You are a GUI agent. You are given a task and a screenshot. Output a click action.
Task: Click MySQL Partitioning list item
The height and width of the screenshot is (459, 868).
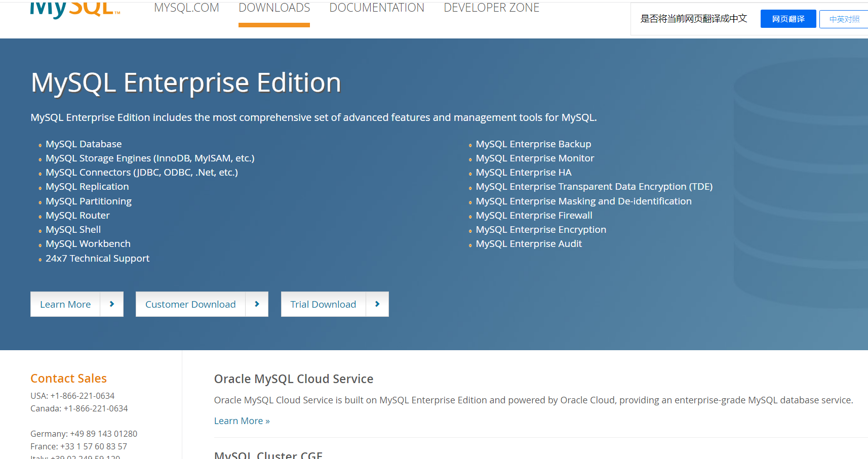(x=89, y=201)
